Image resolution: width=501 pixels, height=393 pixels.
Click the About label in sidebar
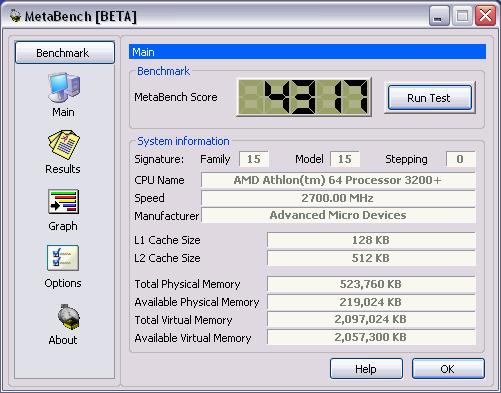pyautogui.click(x=63, y=340)
